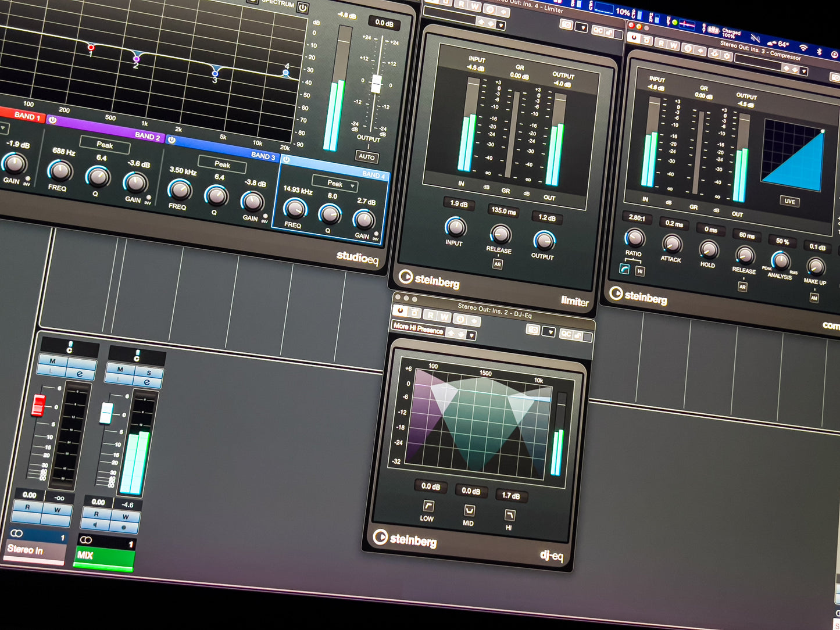840x630 pixels.
Task: Click the QC button in Limiter window
Action: [x=598, y=30]
